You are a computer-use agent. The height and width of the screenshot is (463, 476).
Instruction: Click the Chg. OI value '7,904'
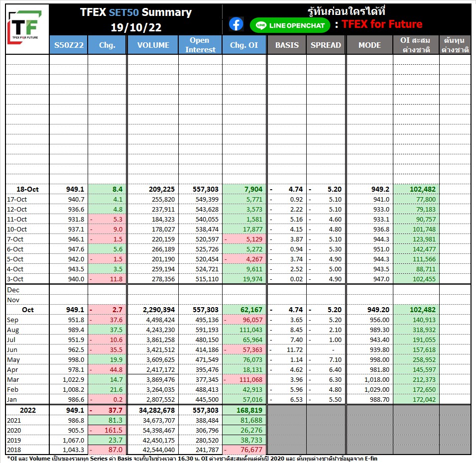point(253,190)
